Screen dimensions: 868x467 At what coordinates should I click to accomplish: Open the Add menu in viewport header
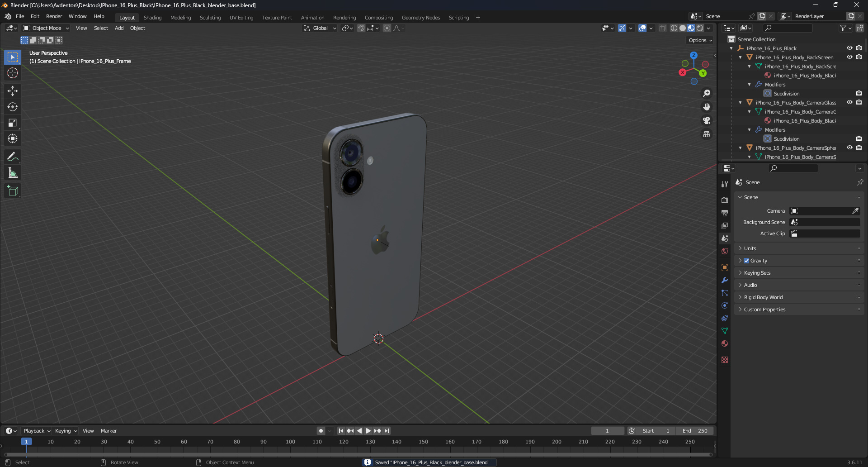tap(119, 28)
